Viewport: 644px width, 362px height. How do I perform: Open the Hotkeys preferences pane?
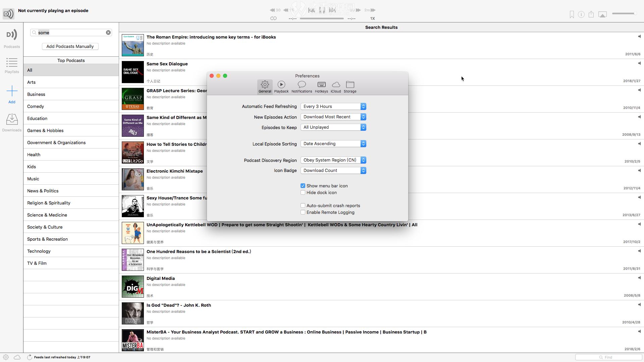321,86
